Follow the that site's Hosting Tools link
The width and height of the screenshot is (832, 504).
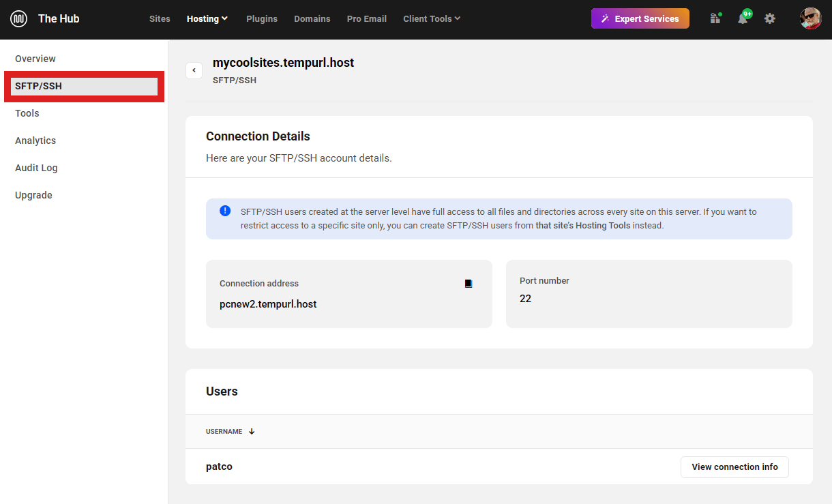[x=583, y=225]
